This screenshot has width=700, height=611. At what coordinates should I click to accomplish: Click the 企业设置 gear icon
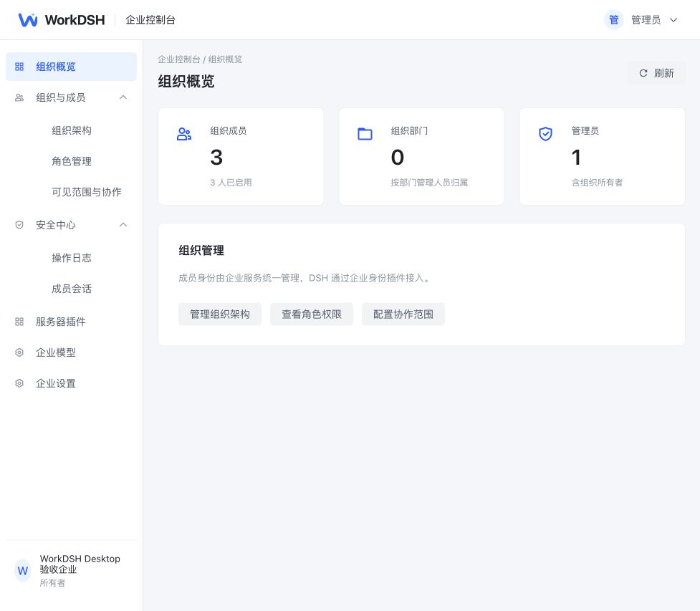(19, 383)
